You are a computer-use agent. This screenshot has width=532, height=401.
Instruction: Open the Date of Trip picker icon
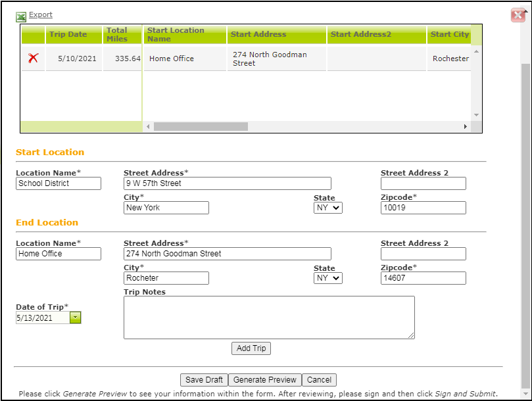(x=75, y=318)
